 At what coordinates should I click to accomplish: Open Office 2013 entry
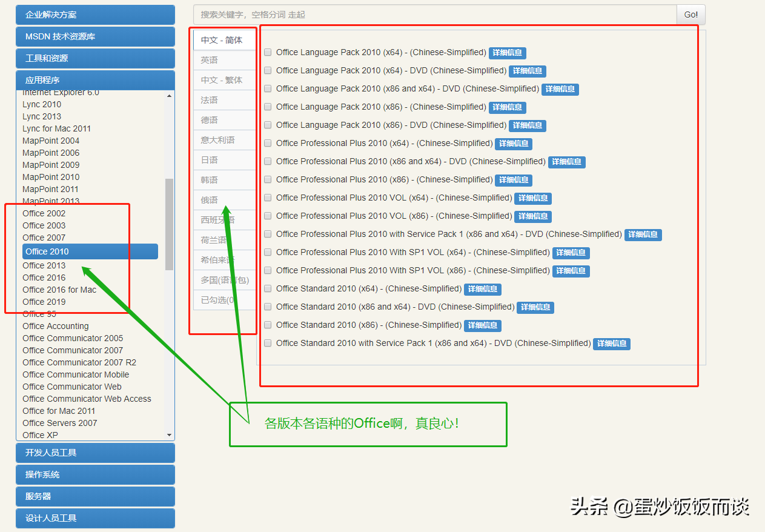[44, 265]
